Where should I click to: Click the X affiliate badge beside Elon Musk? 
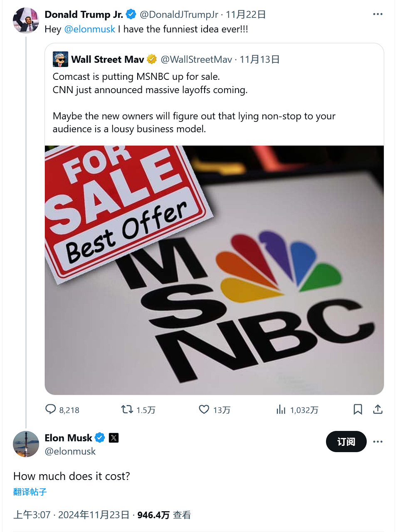tap(114, 438)
